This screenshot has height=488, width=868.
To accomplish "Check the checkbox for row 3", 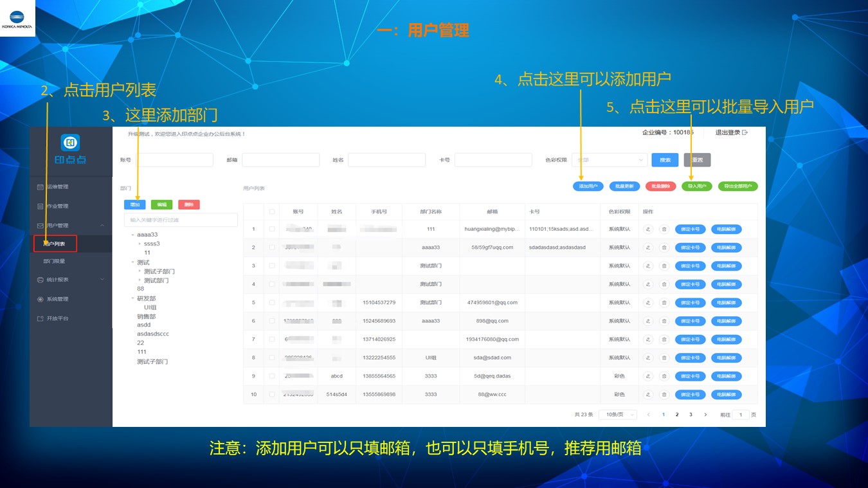I will coord(272,266).
